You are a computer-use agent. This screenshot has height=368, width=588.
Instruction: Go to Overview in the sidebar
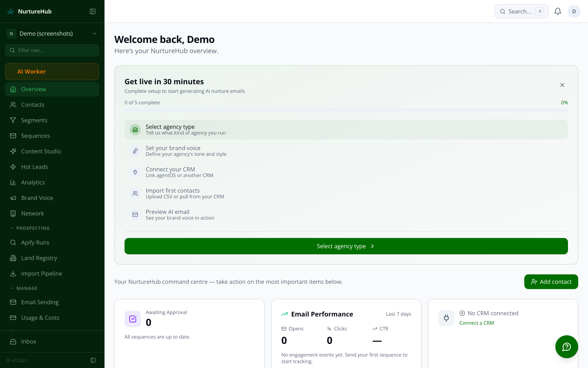tap(52, 89)
